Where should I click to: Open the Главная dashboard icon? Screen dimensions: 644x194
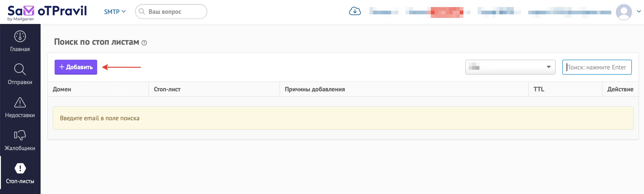click(20, 36)
